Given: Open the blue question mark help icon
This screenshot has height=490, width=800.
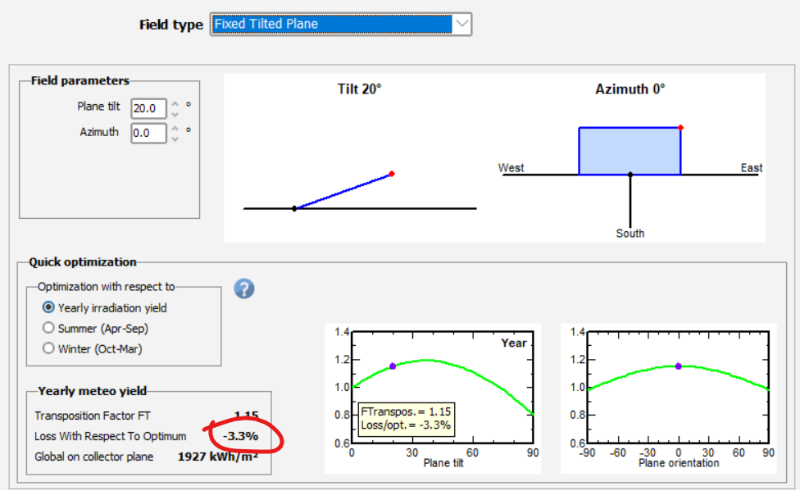Looking at the screenshot, I should (x=244, y=289).
